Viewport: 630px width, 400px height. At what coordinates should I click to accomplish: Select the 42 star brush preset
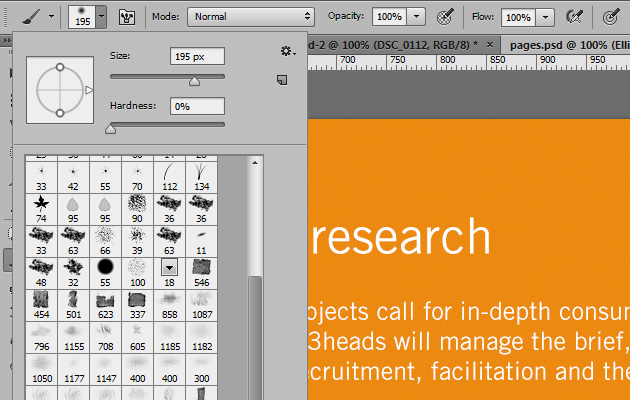73,178
